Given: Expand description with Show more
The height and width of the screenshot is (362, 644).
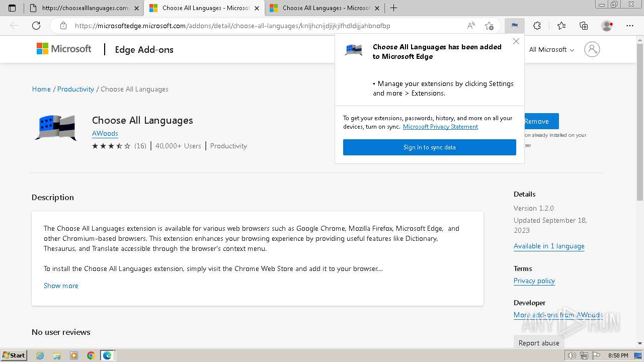Looking at the screenshot, I should click(61, 286).
